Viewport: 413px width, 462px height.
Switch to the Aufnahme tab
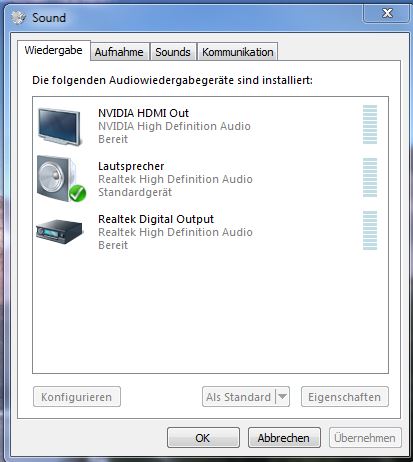pyautogui.click(x=119, y=52)
